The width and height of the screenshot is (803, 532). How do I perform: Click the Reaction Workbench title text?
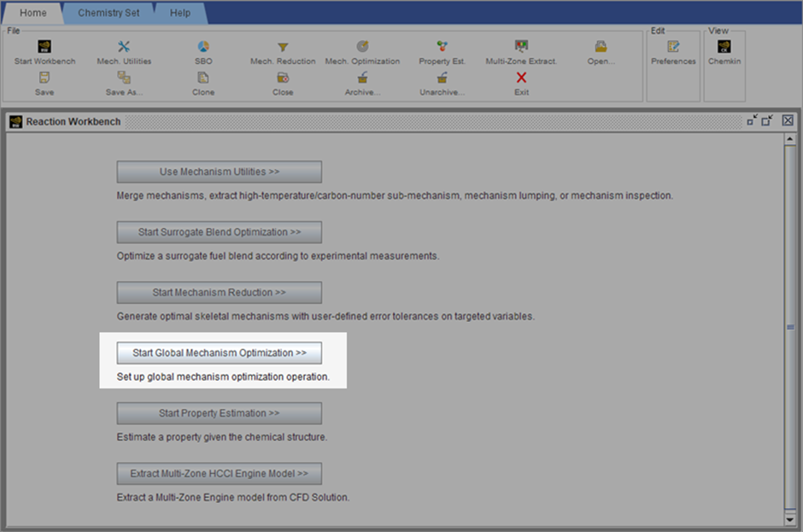73,122
